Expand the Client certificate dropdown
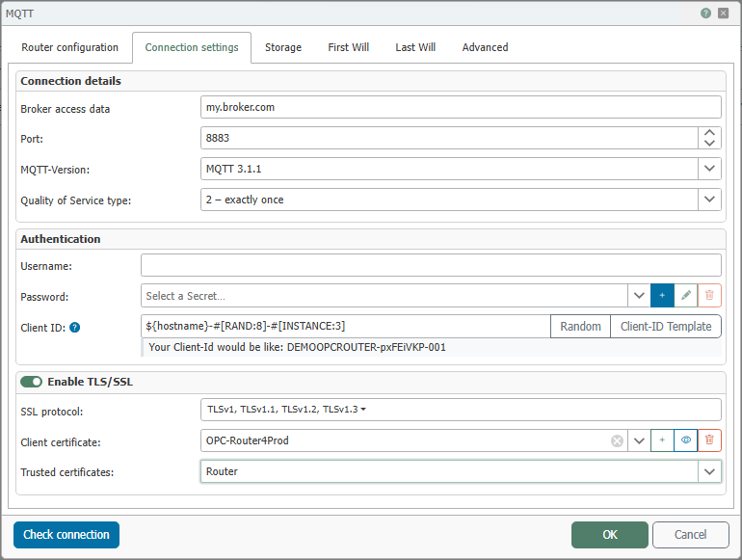 [639, 440]
